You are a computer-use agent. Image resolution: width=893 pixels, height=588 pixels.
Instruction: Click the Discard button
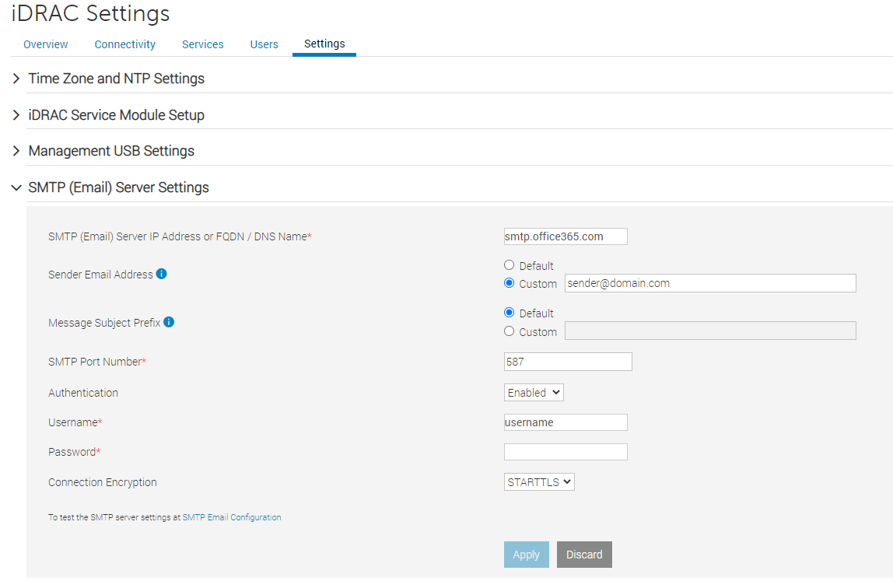pyautogui.click(x=584, y=554)
